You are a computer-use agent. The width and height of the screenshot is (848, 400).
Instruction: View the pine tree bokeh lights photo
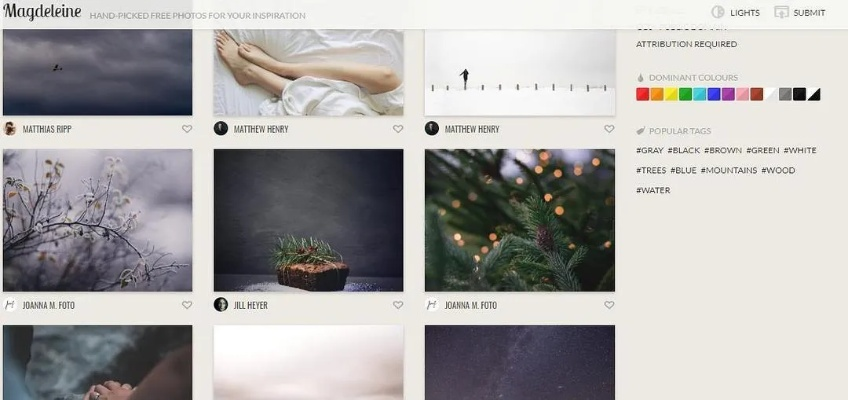point(520,220)
